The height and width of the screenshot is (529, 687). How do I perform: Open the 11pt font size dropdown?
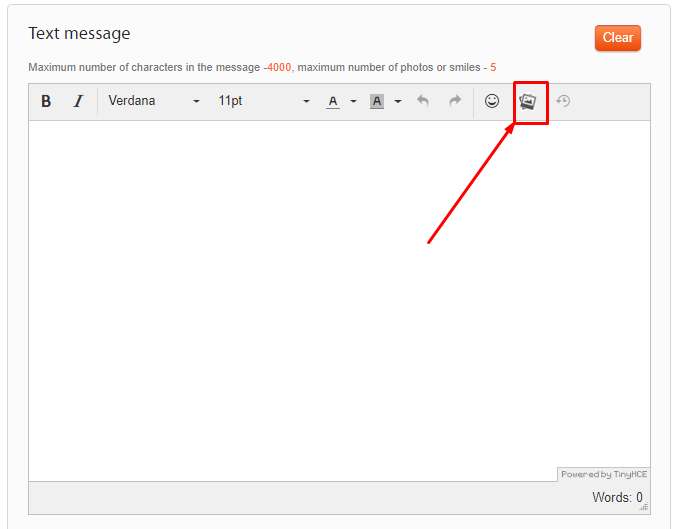(264, 101)
